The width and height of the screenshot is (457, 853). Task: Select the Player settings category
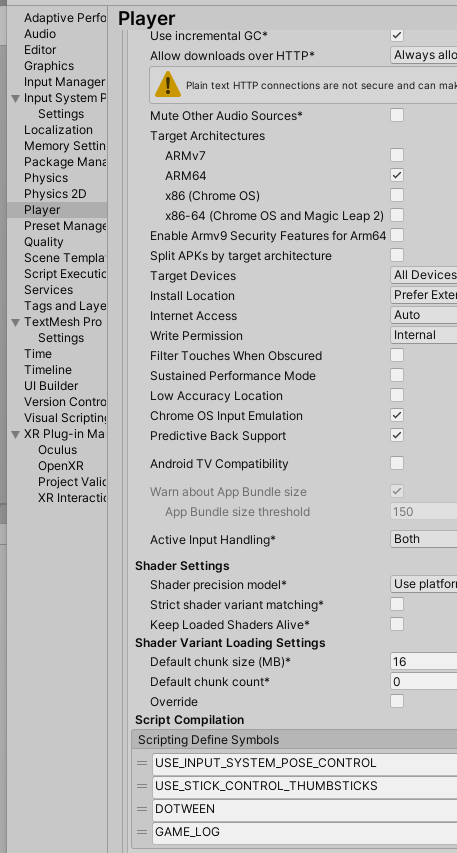point(42,210)
